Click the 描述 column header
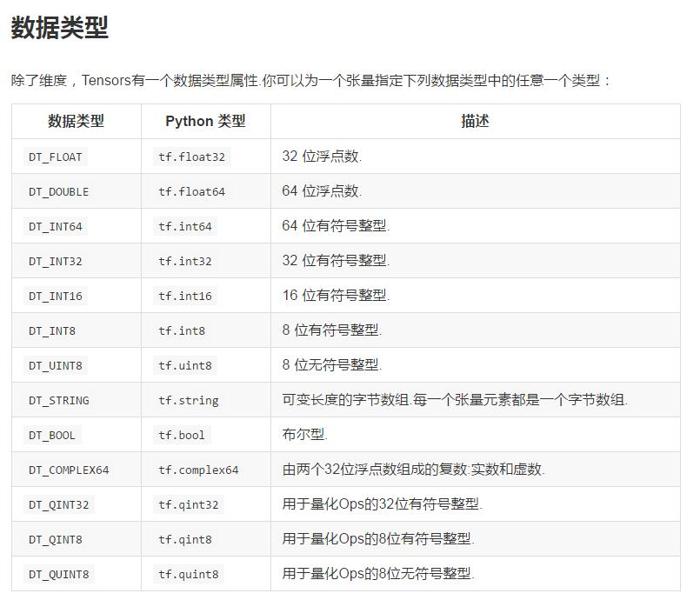Viewport: 700px width, 600px height. (475, 121)
